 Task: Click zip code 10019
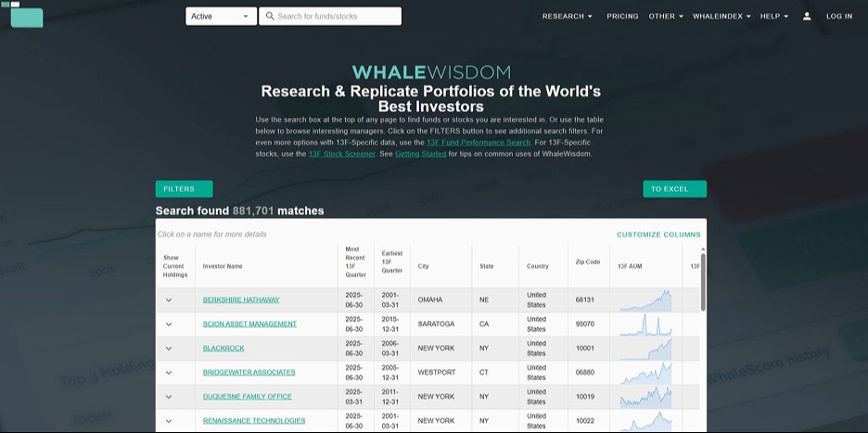(x=584, y=397)
